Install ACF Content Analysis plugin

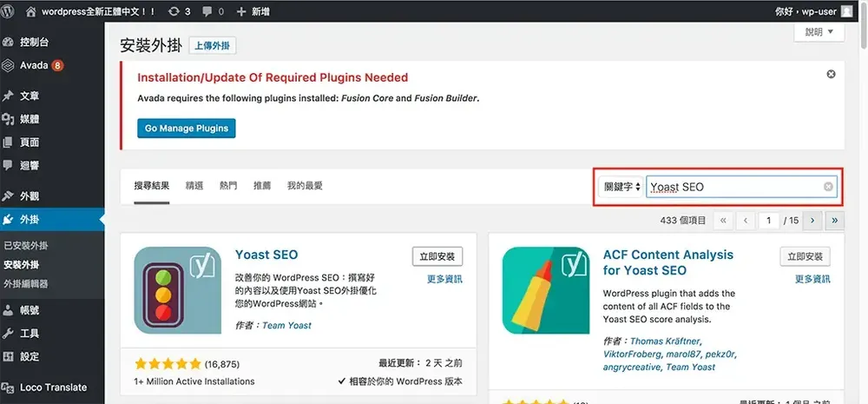805,256
